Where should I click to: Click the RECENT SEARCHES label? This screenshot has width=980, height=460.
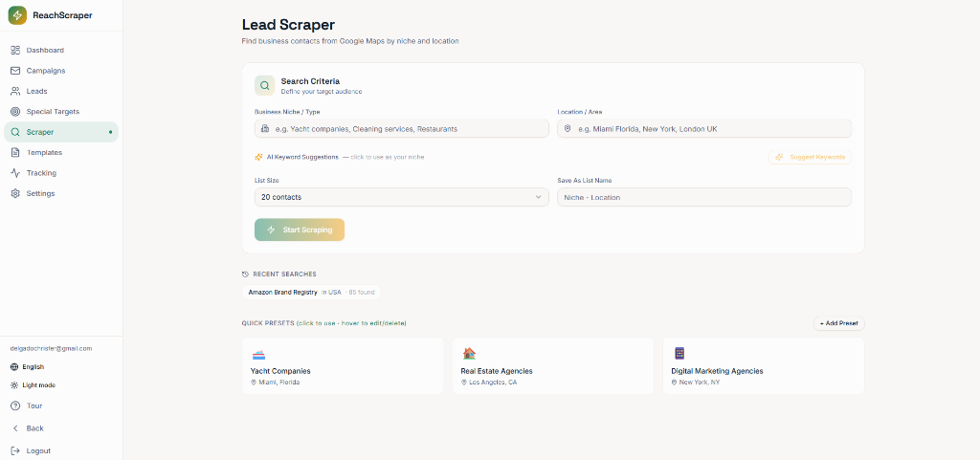(x=284, y=274)
